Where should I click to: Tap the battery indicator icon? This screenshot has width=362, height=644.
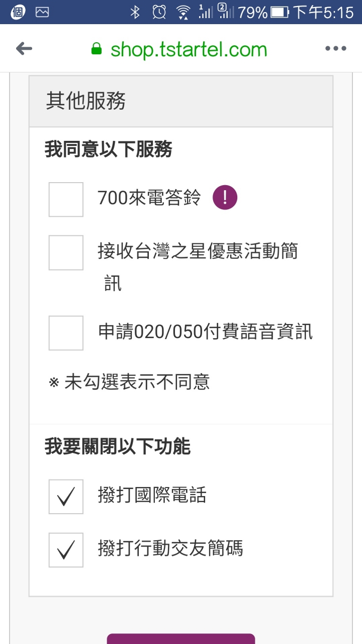click(280, 12)
